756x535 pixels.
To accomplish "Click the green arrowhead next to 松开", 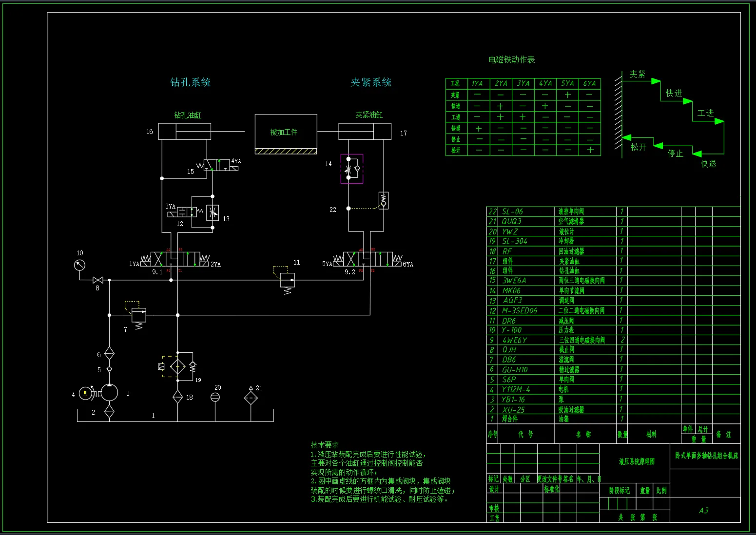I will click(627, 138).
